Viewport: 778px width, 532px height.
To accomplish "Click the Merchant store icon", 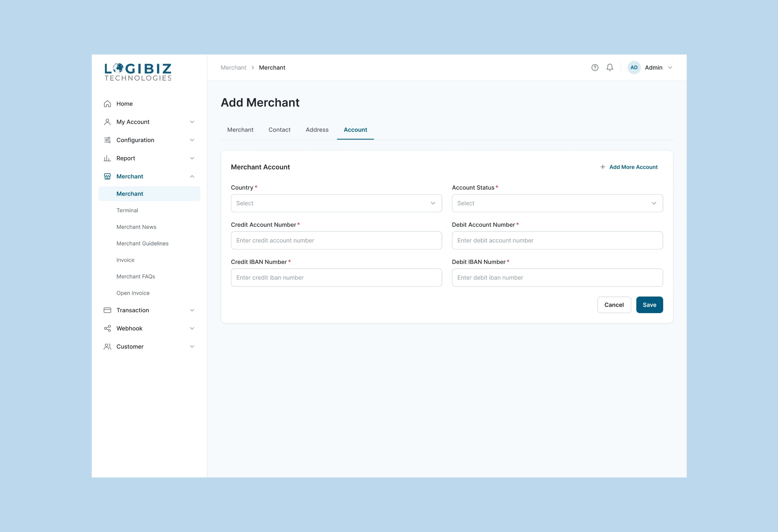I will [x=107, y=176].
